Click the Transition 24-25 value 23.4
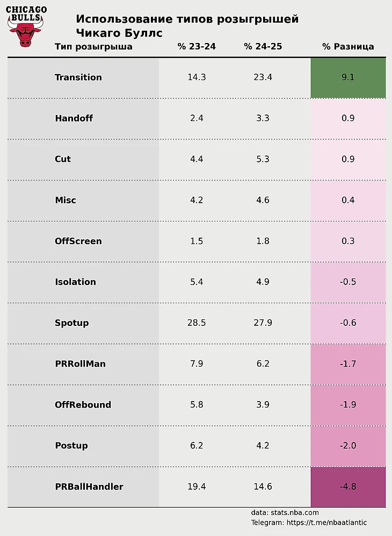Image resolution: width=392 pixels, height=536 pixels. [x=263, y=77]
